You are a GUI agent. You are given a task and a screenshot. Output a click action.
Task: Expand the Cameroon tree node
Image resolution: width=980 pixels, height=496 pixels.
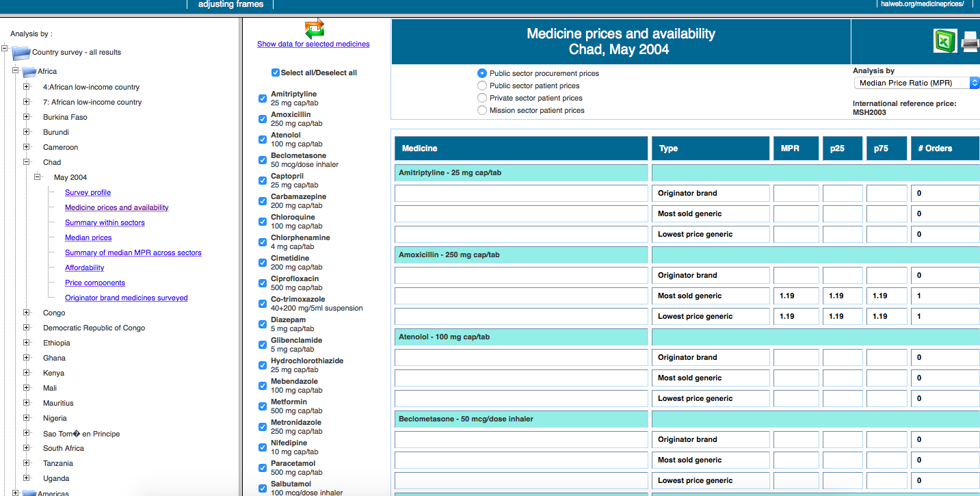point(27,147)
